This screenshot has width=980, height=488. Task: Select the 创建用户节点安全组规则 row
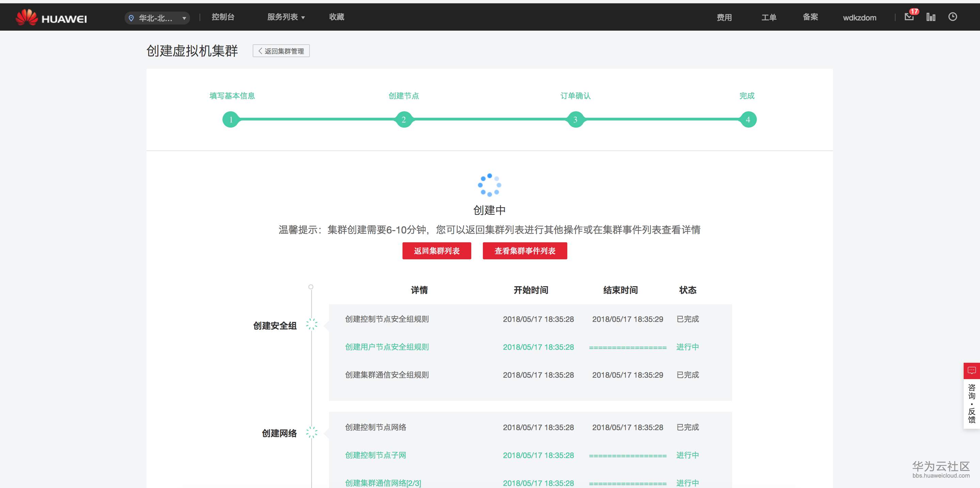pyautogui.click(x=386, y=347)
